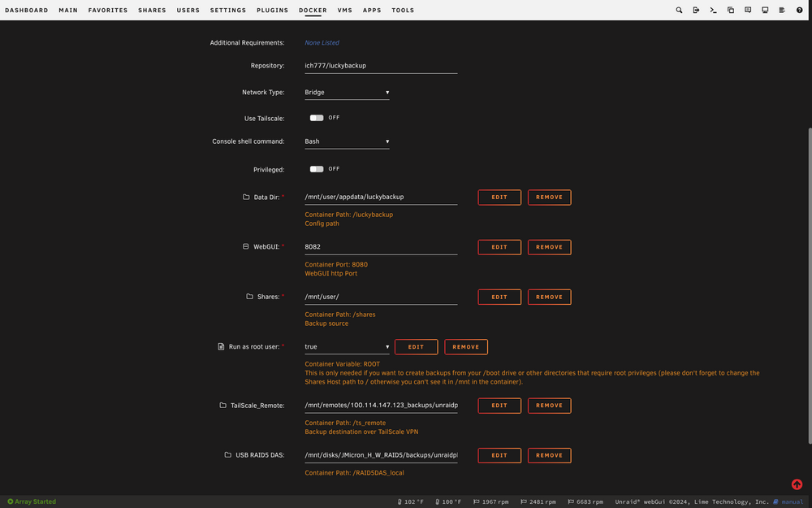Click the Data Dir path field

[381, 197]
